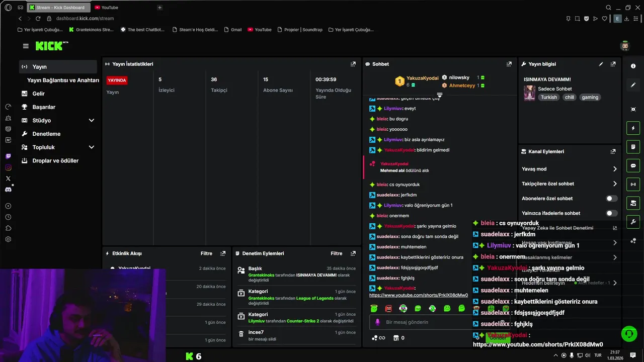Reload the dashboard page
644x362 pixels.
(38, 19)
